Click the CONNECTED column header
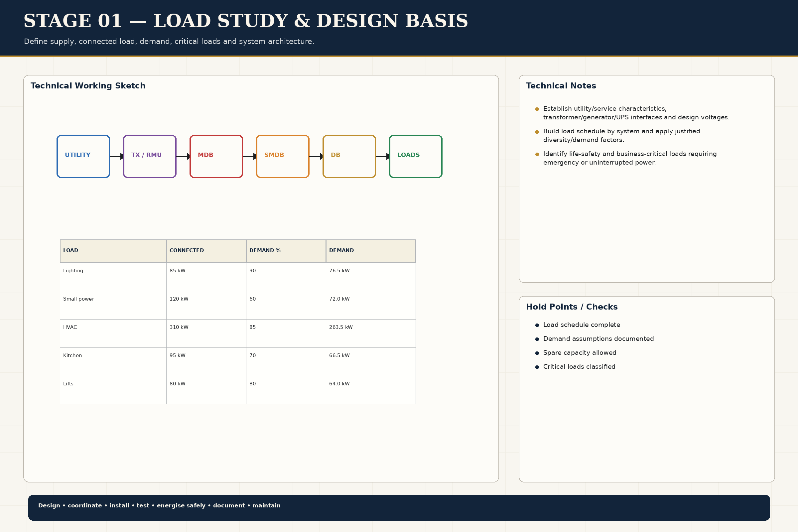The image size is (798, 532). click(x=206, y=251)
